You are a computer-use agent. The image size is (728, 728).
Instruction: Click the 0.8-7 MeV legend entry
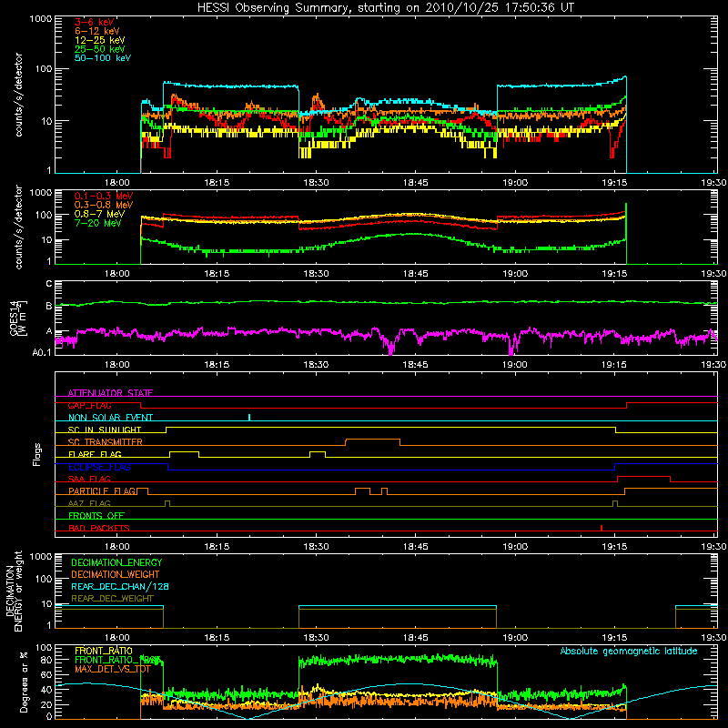pos(100,214)
